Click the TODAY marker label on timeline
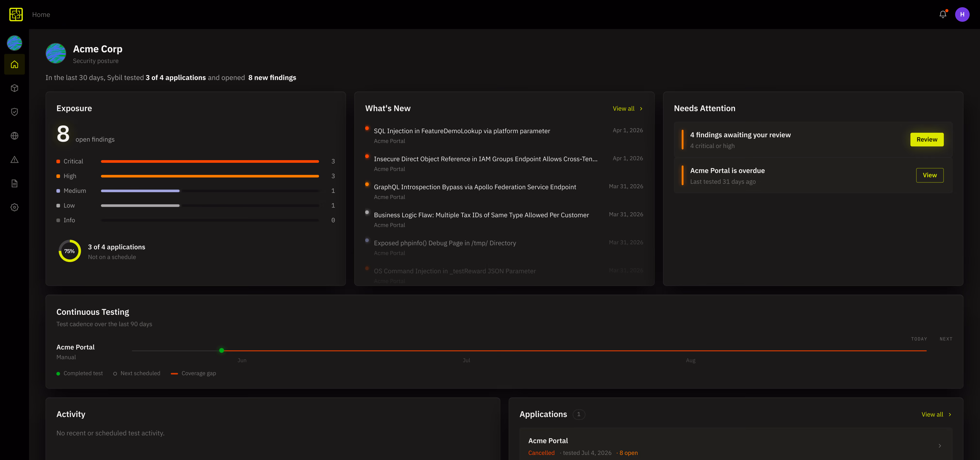Image resolution: width=980 pixels, height=460 pixels. (x=919, y=339)
